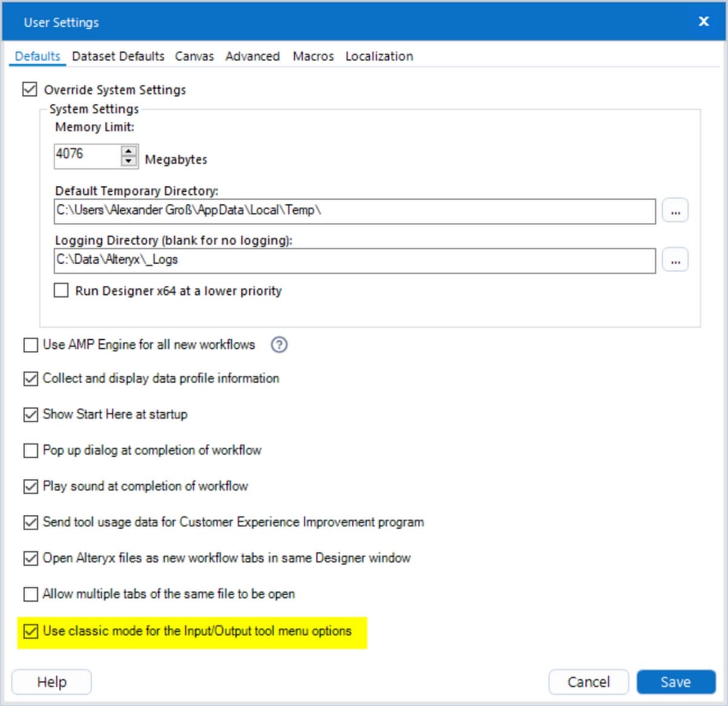
Task: Go to the Advanced tab
Action: [252, 56]
